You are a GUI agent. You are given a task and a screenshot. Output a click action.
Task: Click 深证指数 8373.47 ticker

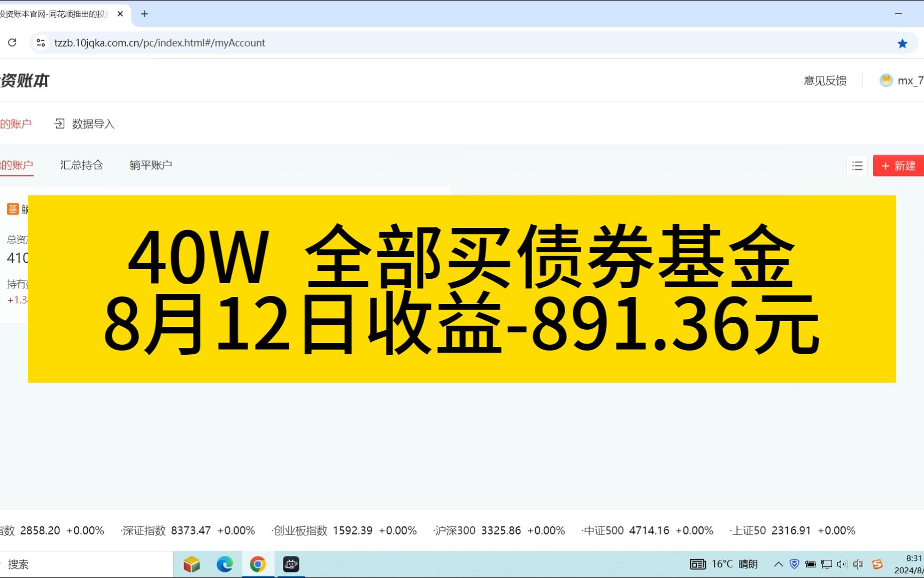click(x=189, y=530)
